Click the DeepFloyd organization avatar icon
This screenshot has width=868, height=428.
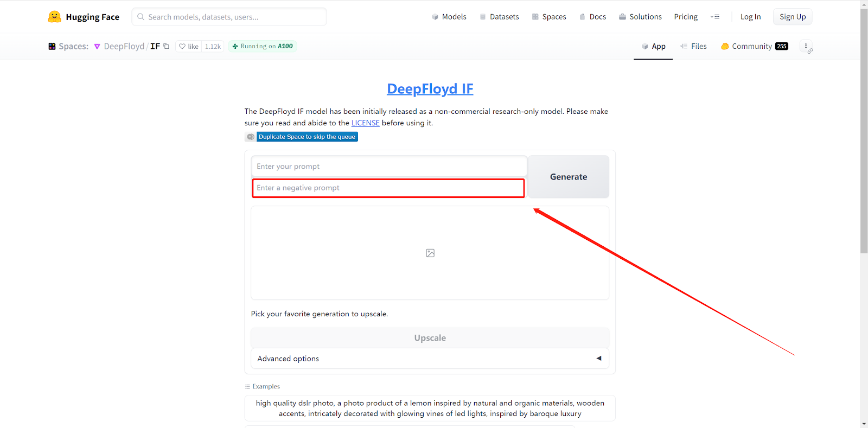click(97, 47)
